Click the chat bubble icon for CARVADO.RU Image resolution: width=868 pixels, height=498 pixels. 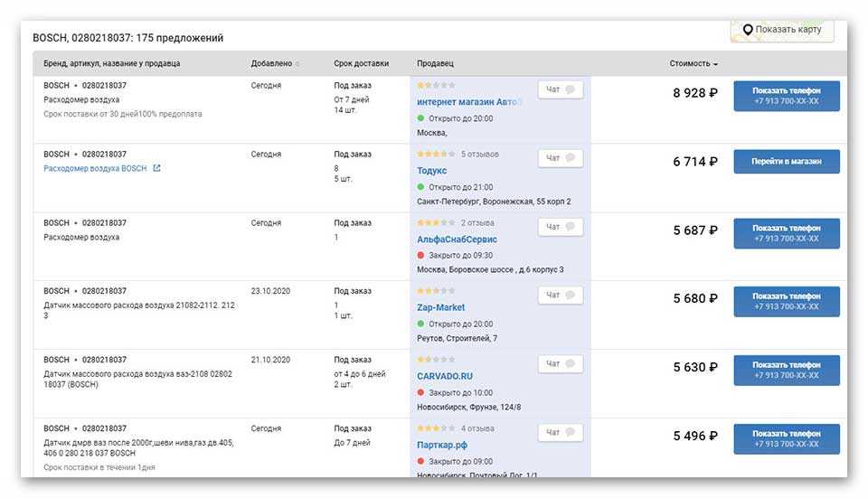[571, 363]
